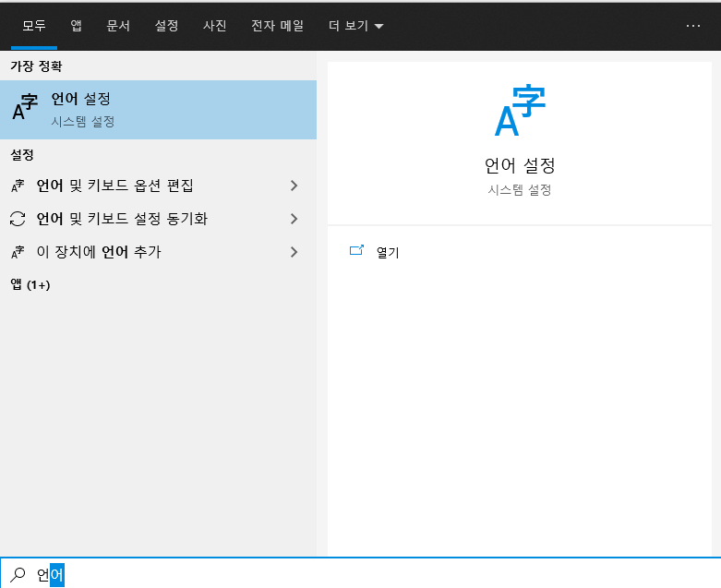Image resolution: width=721 pixels, height=588 pixels.
Task: Expand the 더 보기 dropdown
Action: point(356,26)
